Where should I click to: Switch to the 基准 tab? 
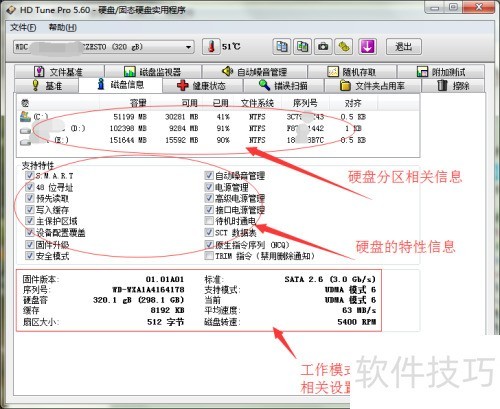click(47, 86)
